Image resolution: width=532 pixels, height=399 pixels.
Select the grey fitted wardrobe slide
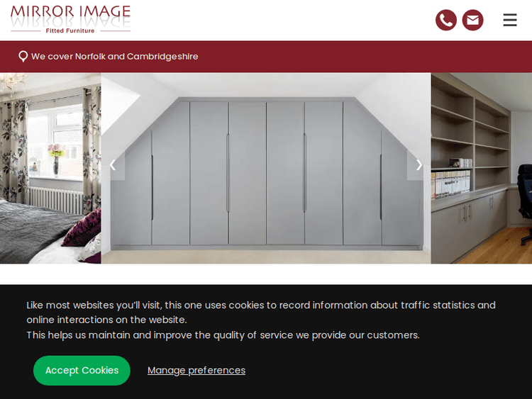pos(266,168)
